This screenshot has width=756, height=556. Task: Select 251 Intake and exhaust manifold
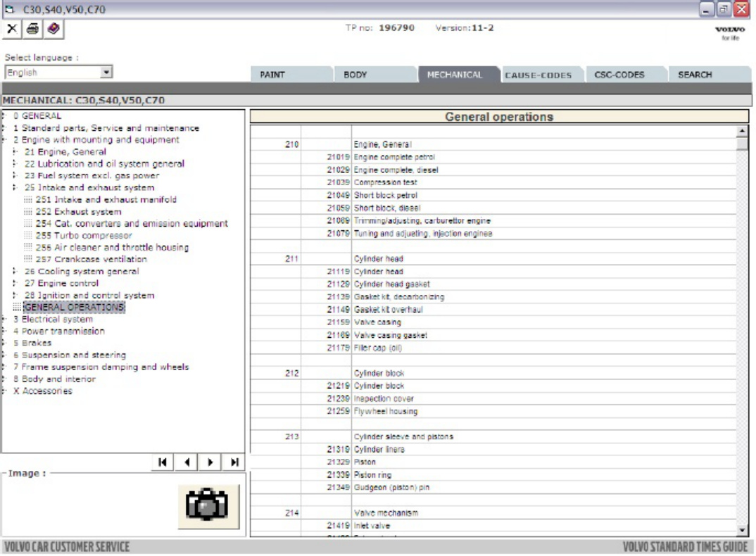[106, 200]
